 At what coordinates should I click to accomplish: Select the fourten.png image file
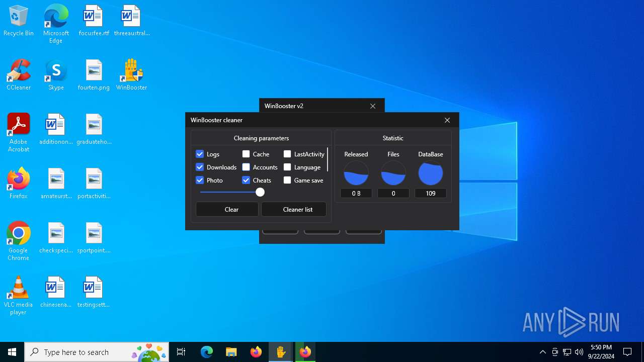(94, 75)
